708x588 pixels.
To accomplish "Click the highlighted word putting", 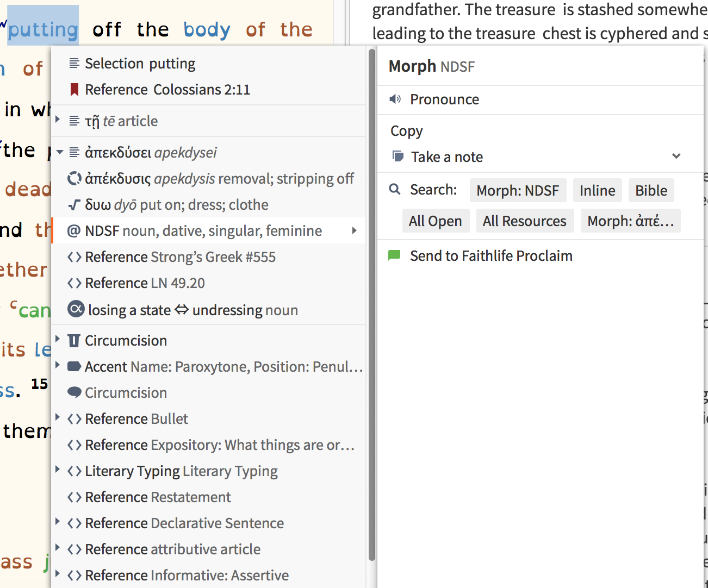I will pos(43,29).
